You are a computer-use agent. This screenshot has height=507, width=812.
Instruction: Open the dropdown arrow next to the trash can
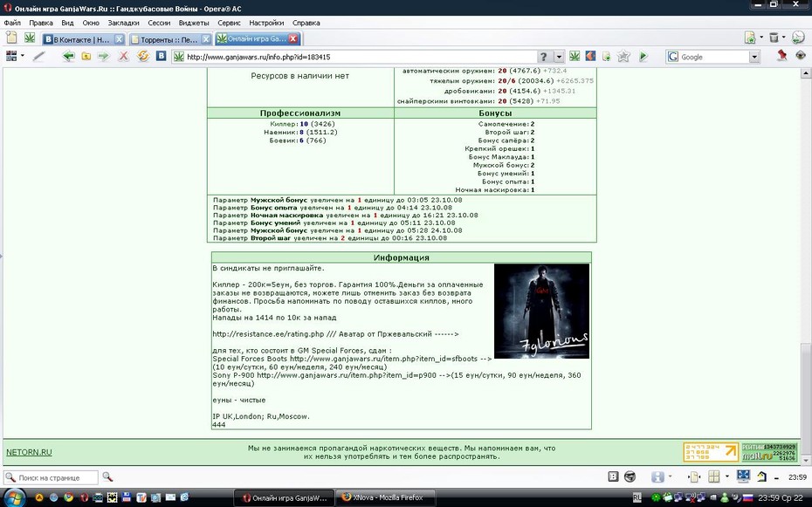783,38
